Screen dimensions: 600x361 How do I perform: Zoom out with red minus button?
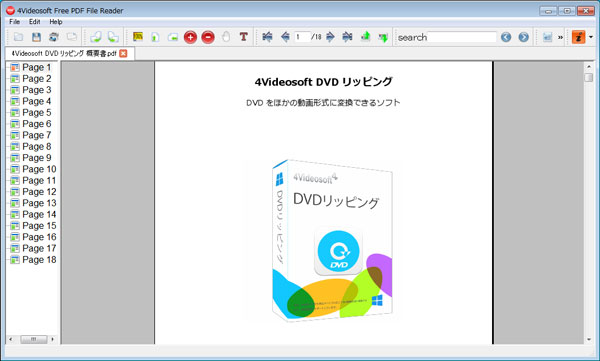point(208,37)
